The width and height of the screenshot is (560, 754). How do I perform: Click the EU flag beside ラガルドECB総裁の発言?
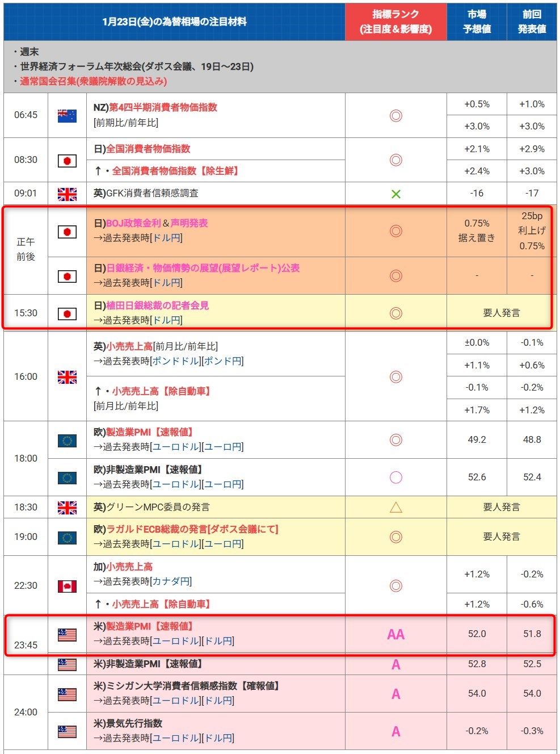coord(67,537)
